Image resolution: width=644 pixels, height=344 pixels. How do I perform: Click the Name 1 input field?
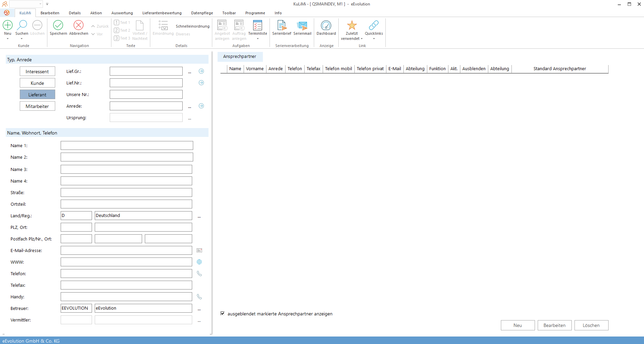tap(127, 145)
